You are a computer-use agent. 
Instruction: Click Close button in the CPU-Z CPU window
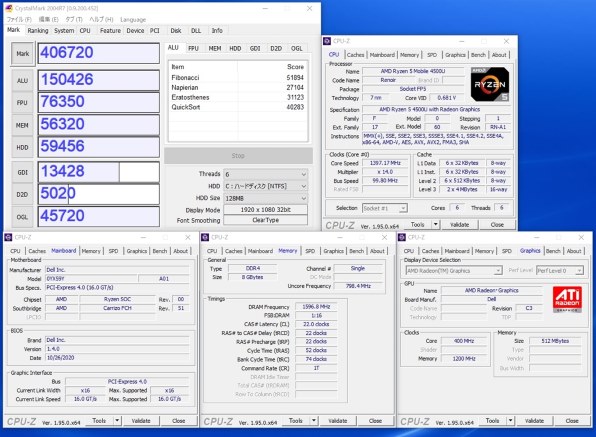pyautogui.click(x=497, y=225)
